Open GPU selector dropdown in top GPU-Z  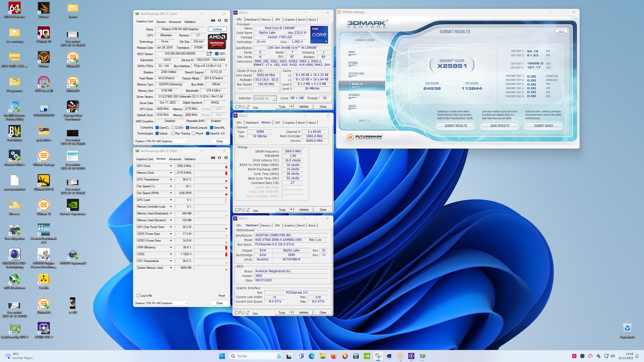tap(161, 141)
